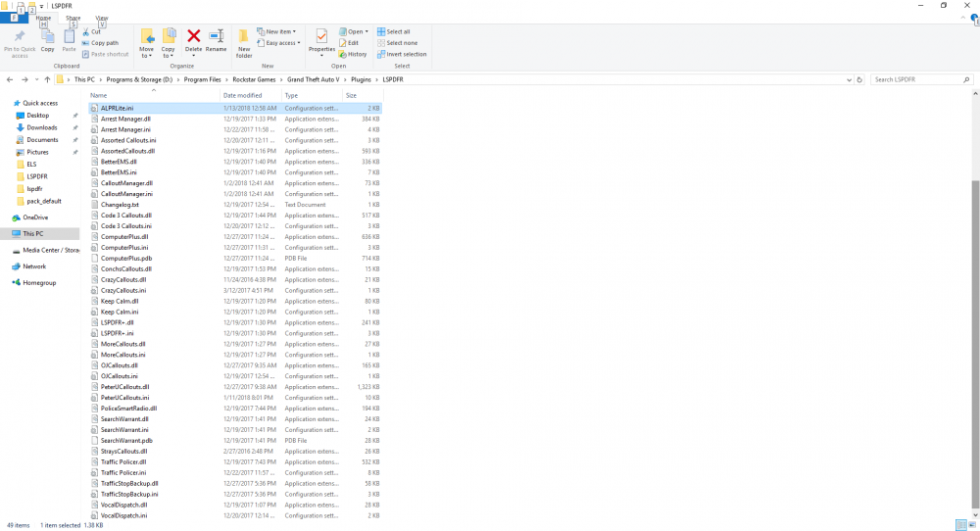Go back with the back arrow

(x=10, y=80)
